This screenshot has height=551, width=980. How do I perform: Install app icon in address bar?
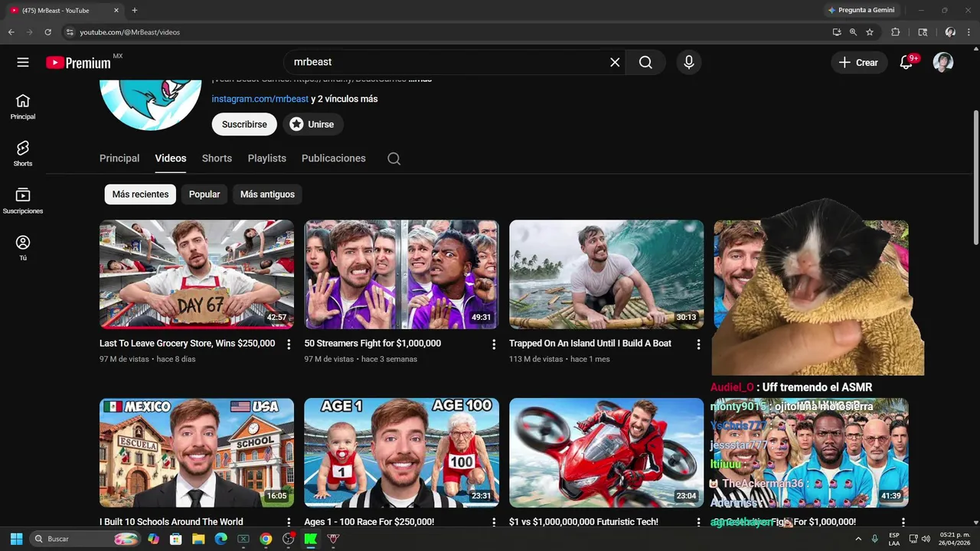pyautogui.click(x=836, y=32)
